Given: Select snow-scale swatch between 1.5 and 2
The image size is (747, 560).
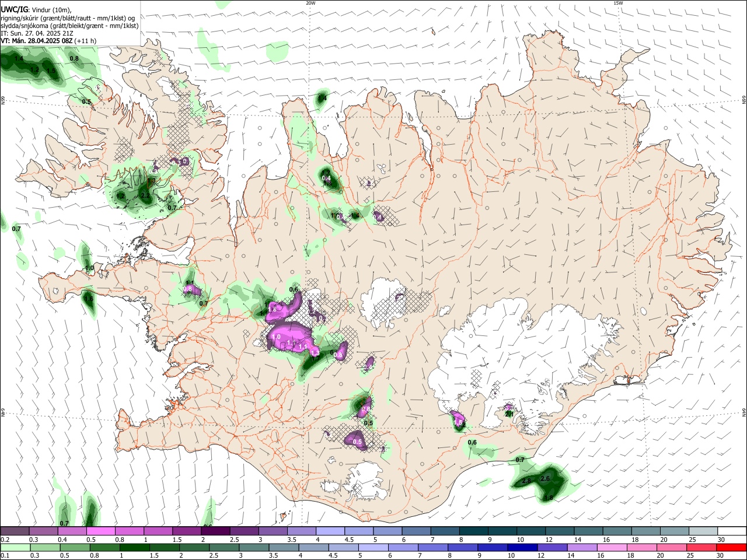Looking at the screenshot, I should point(187,531).
